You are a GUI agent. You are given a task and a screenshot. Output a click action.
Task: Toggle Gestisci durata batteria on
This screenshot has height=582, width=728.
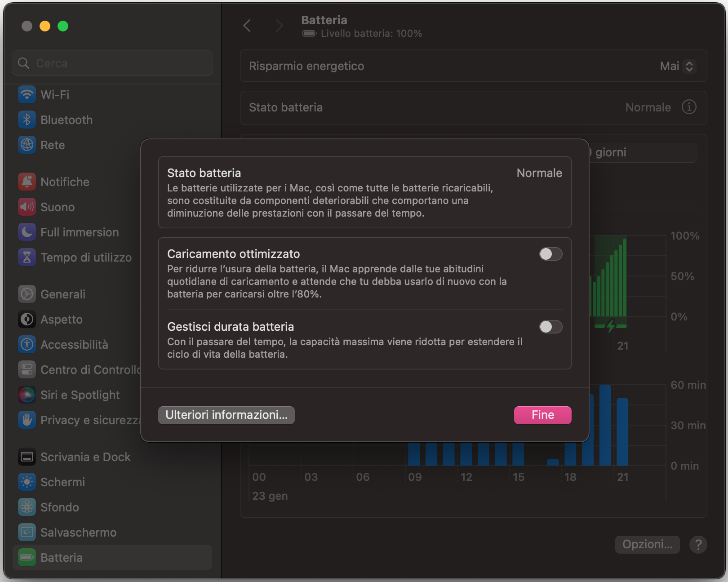550,327
